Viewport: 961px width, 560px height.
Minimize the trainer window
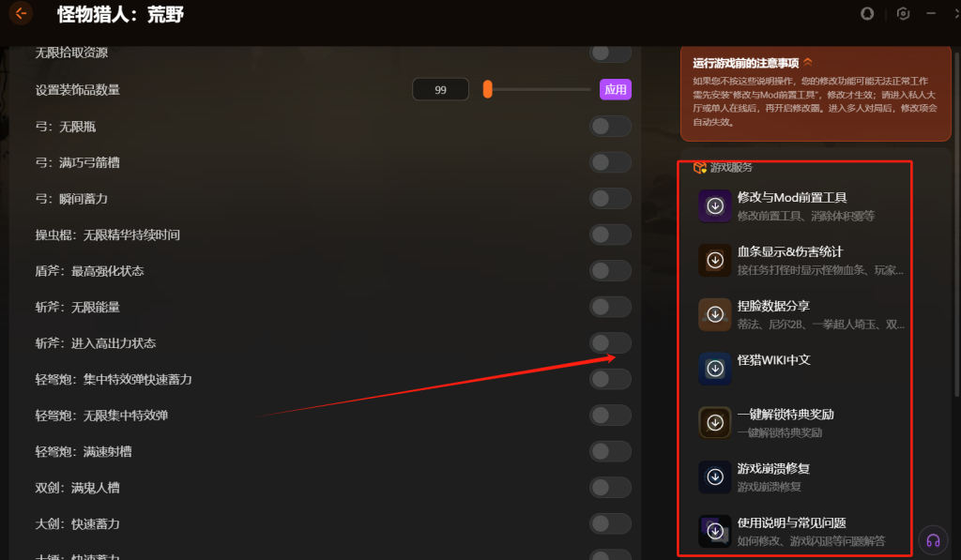[x=931, y=13]
